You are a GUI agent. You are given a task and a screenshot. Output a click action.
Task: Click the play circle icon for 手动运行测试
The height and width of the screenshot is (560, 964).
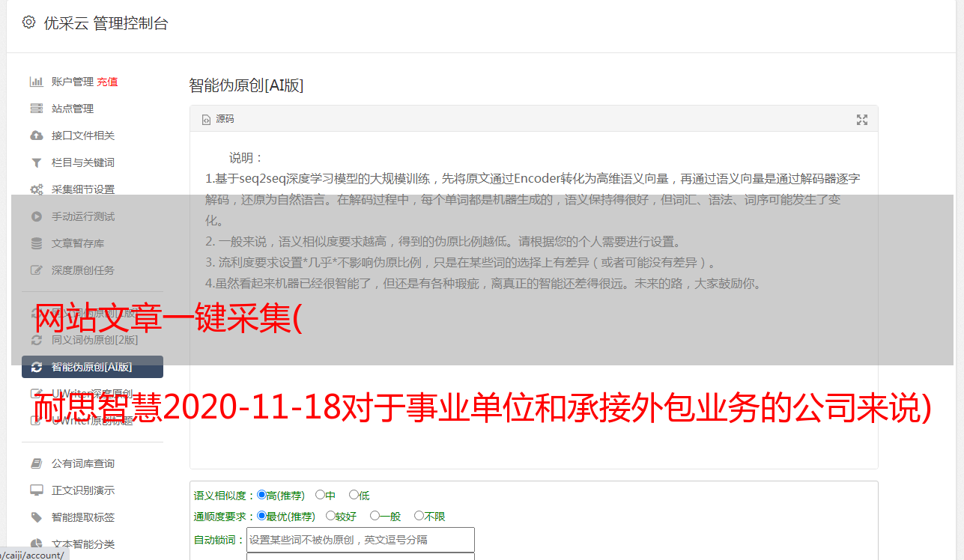[36, 216]
